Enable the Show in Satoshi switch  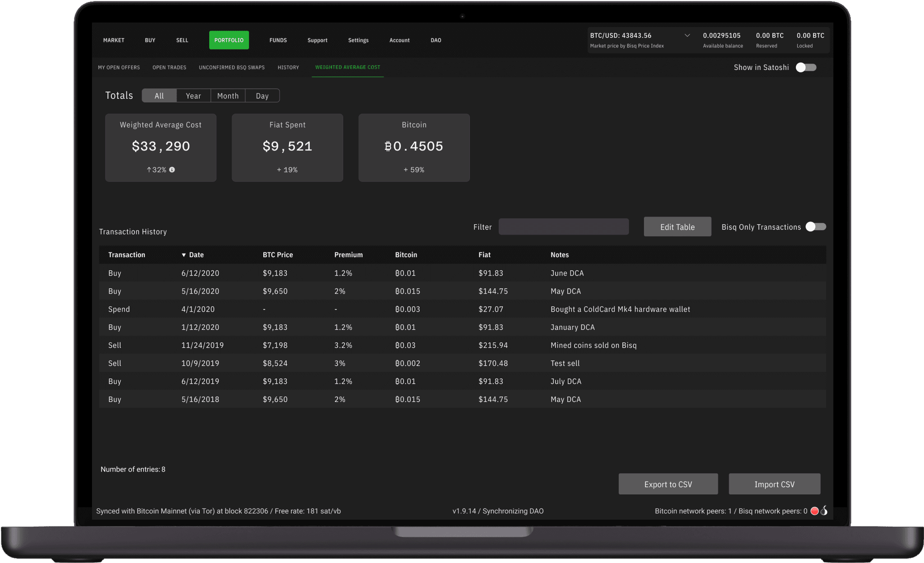(x=806, y=67)
